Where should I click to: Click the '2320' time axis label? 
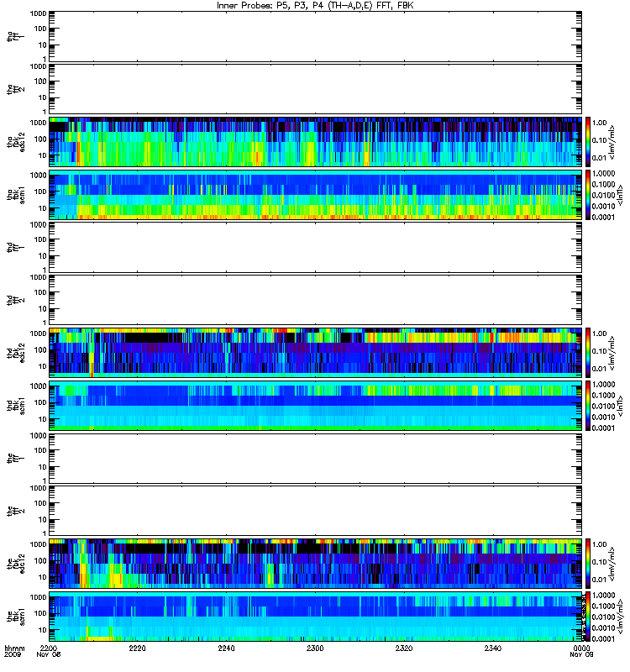404,648
